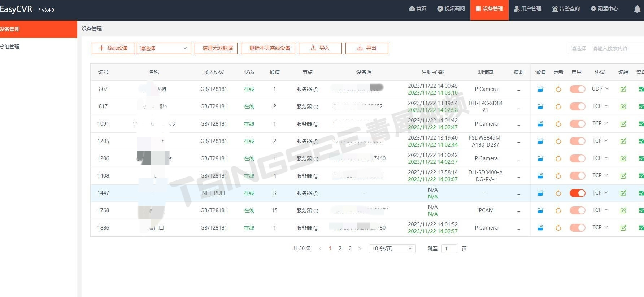Open channel folder icon for device 1206
644x297 pixels.
[540, 158]
